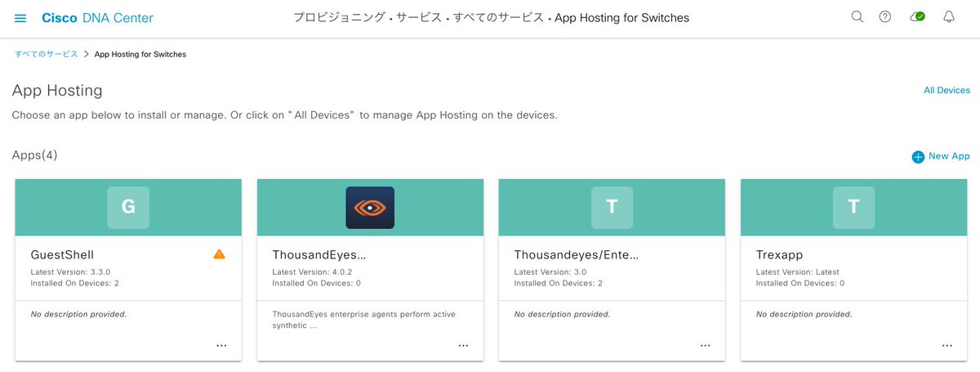Click ThousandEyes enterprise agents description text
Viewport: 980px width, 372px height.
[x=365, y=320]
